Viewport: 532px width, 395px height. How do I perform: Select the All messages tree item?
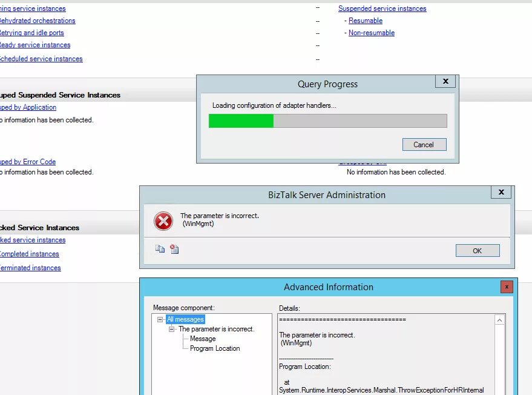tap(185, 319)
